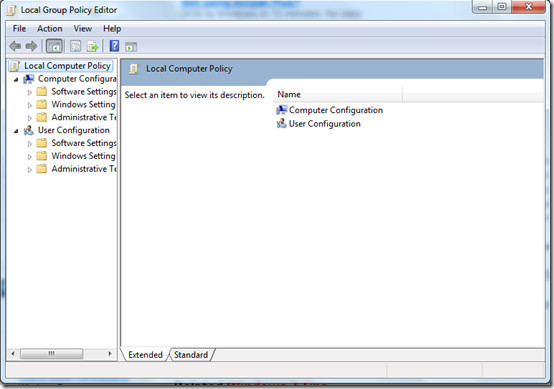
Task: Open the Action menu
Action: pyautogui.click(x=50, y=29)
